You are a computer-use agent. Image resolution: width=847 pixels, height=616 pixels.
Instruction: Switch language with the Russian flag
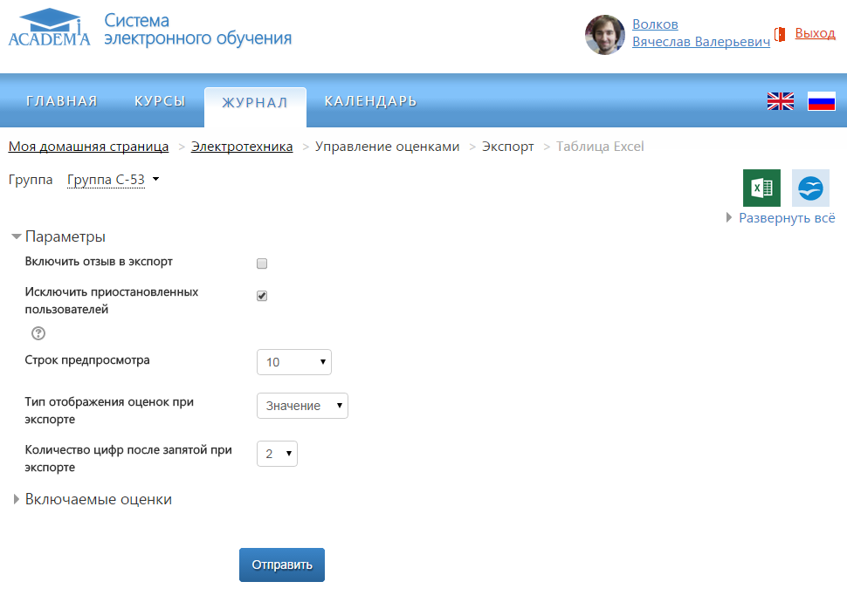pyautogui.click(x=821, y=101)
